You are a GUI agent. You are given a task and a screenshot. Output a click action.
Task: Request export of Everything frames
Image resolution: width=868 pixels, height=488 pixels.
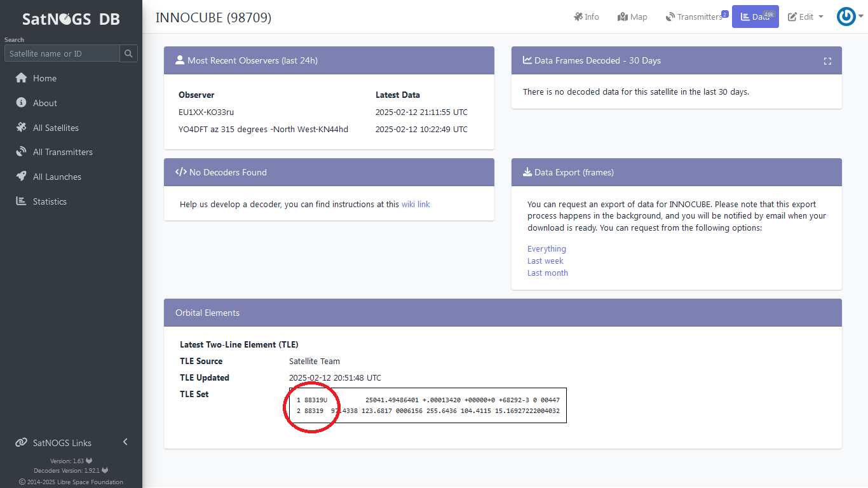click(x=546, y=249)
